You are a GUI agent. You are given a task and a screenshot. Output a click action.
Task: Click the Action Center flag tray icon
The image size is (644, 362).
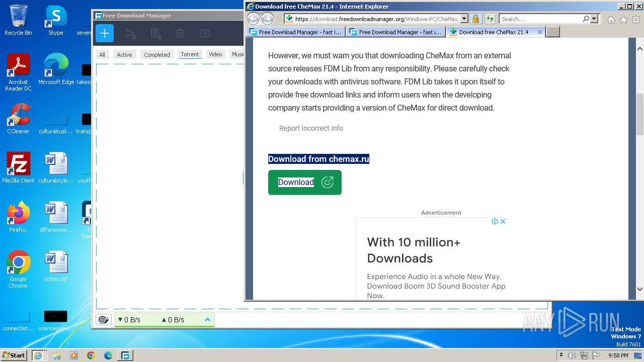point(596,355)
